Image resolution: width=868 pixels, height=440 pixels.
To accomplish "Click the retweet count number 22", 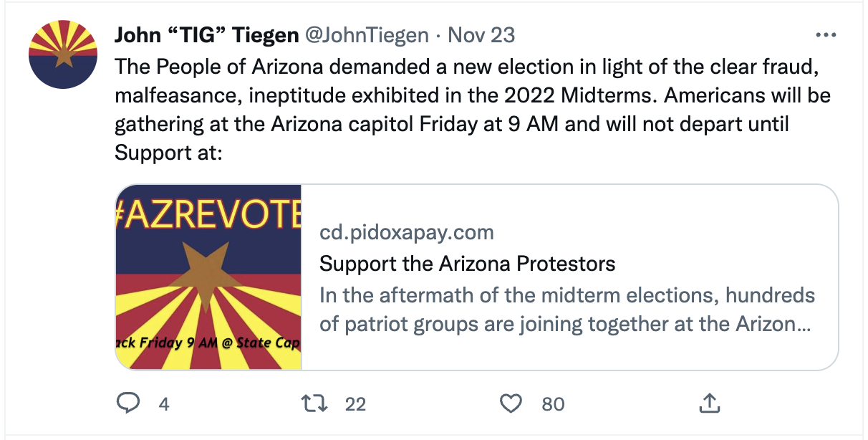I will tap(355, 404).
